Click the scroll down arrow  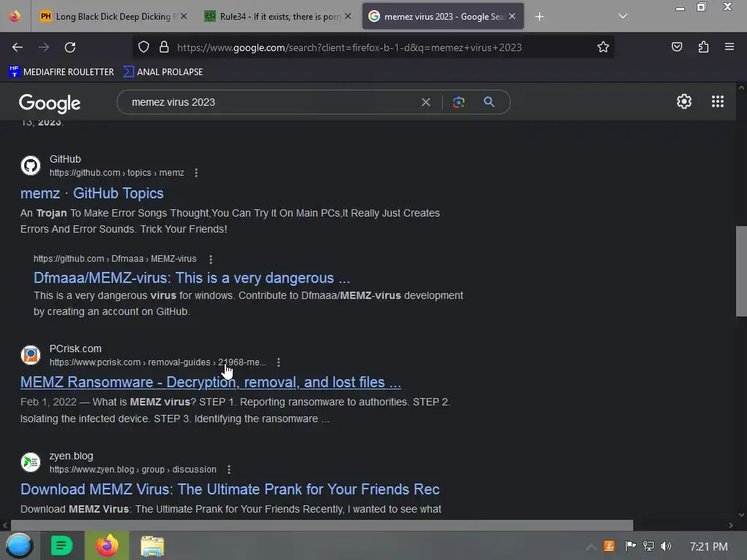[741, 515]
